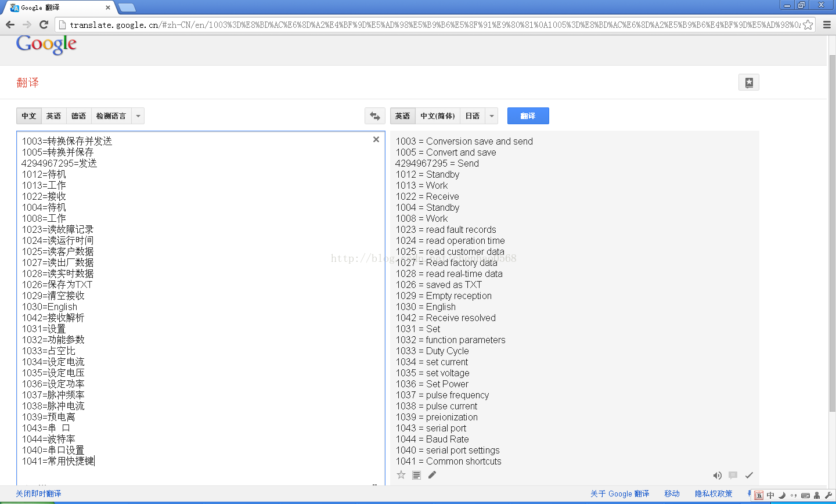Image resolution: width=836 pixels, height=504 pixels.
Task: Click translated line '1042 = Receive resolved'
Action: click(x=446, y=318)
